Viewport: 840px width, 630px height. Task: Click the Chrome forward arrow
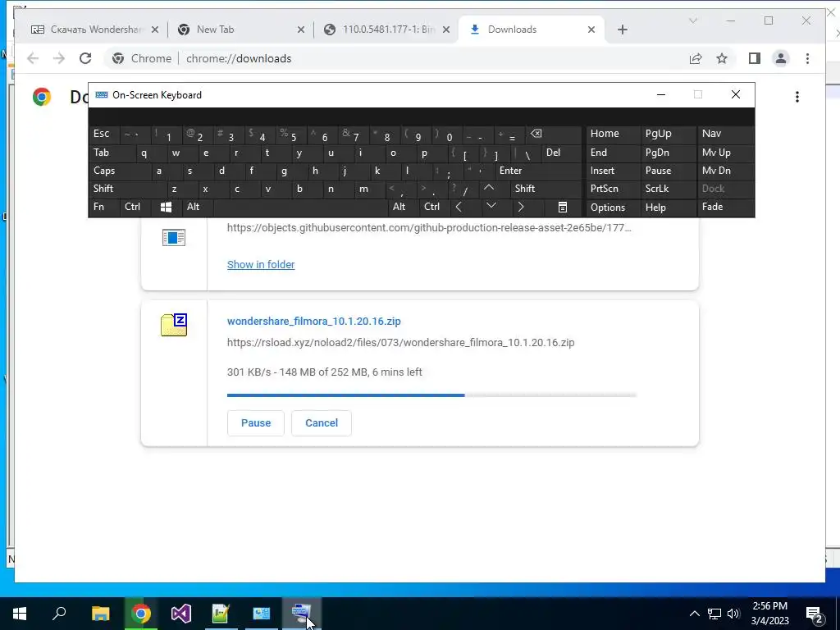tap(59, 58)
